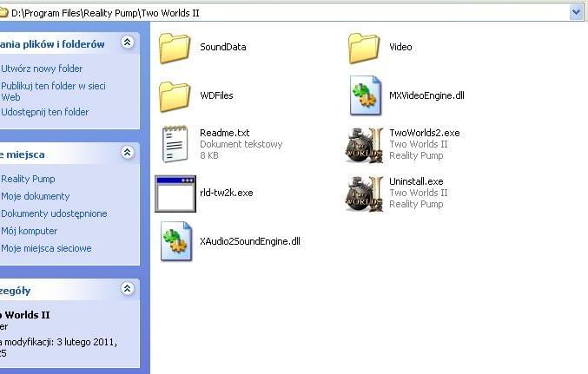Click 'Utwórz nowy folder' link
The width and height of the screenshot is (588, 374).
pyautogui.click(x=42, y=69)
